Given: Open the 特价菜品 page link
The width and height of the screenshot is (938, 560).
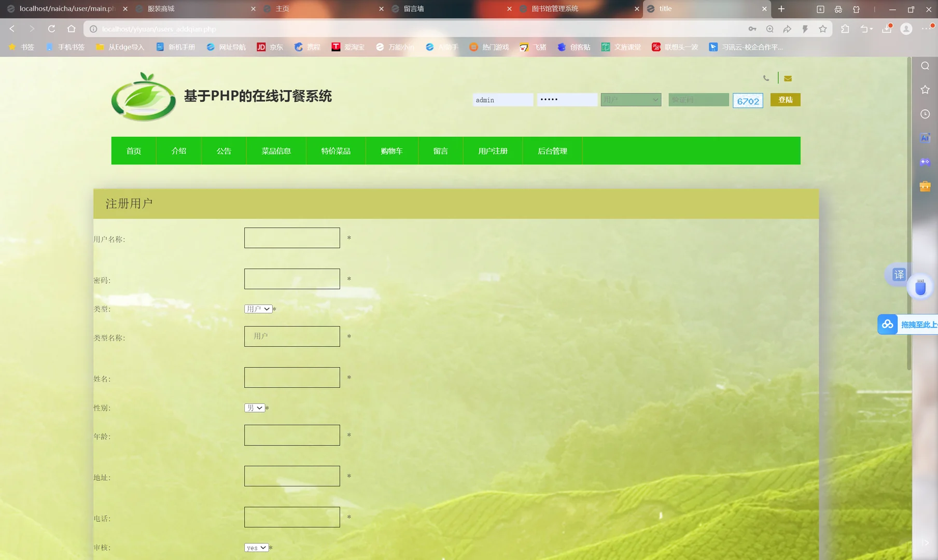Looking at the screenshot, I should coord(335,150).
